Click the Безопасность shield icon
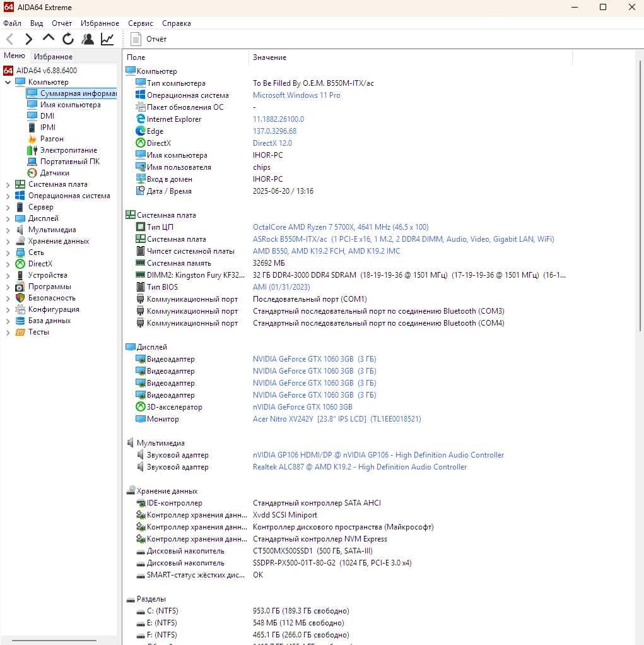This screenshot has height=645, width=644. (x=20, y=298)
